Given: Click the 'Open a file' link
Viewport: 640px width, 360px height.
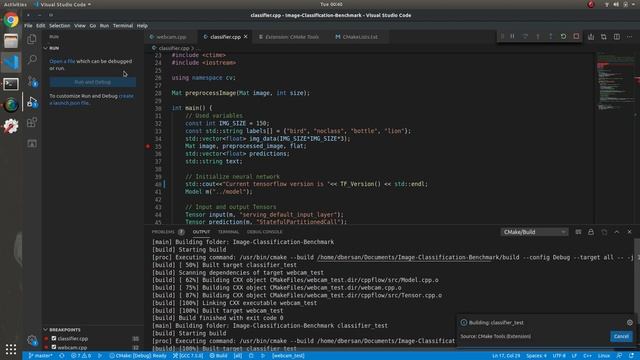Looking at the screenshot, I should point(62,61).
